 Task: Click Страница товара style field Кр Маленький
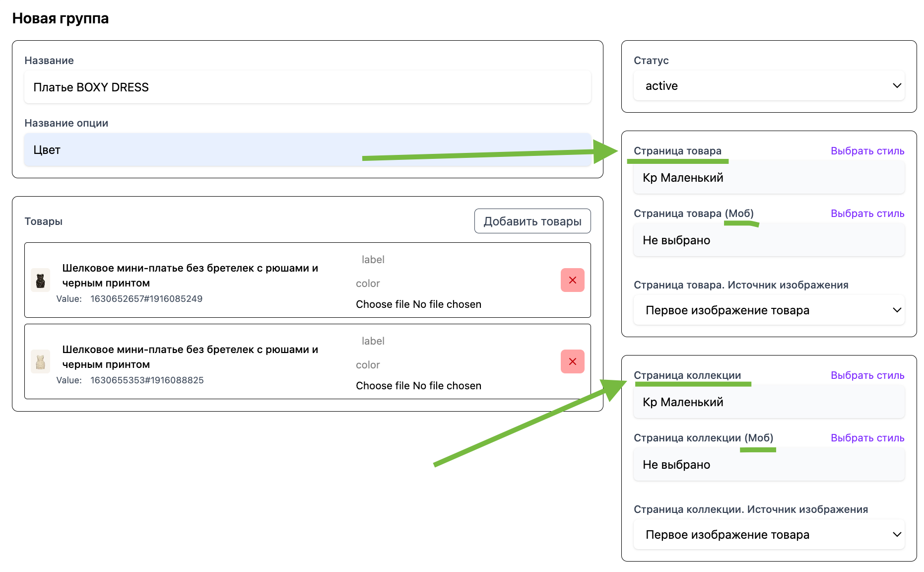(x=769, y=178)
